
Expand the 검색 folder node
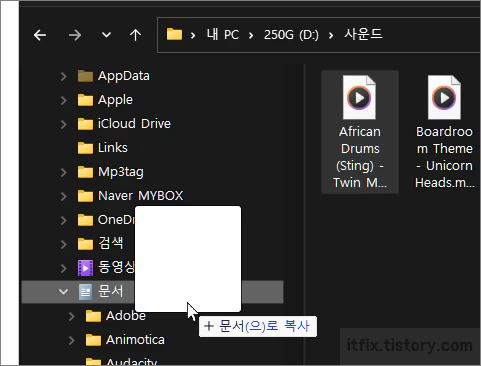[x=63, y=244]
